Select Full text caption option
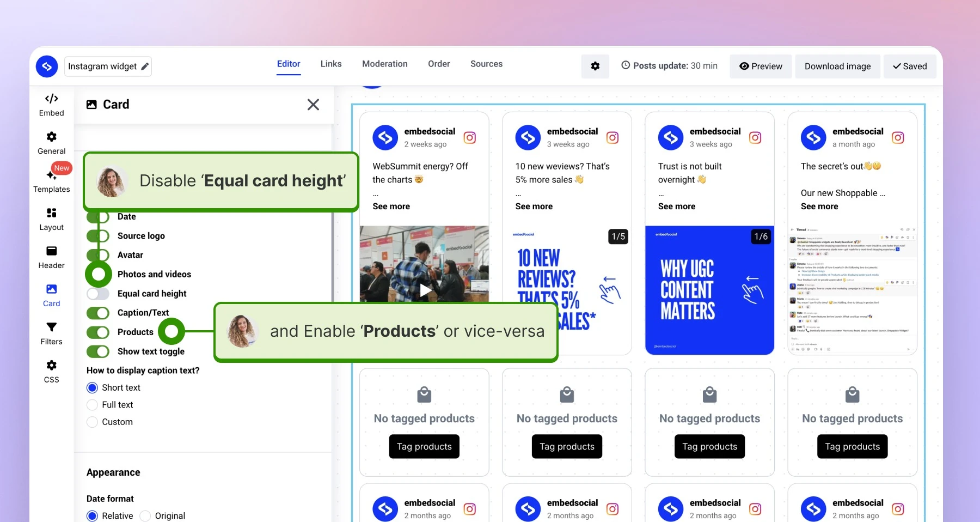Viewport: 980px width, 522px height. coord(93,405)
